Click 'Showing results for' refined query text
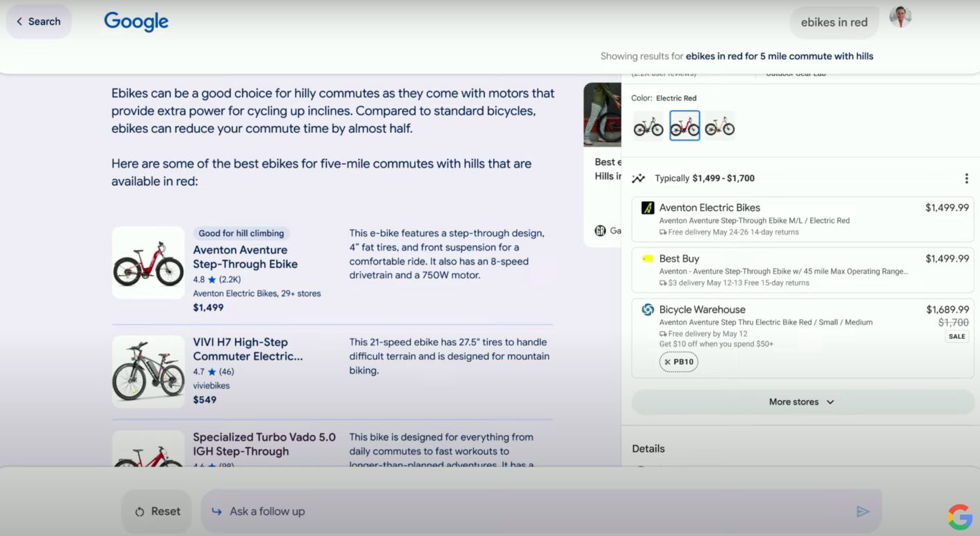Image resolution: width=980 pixels, height=536 pixels. coord(737,56)
